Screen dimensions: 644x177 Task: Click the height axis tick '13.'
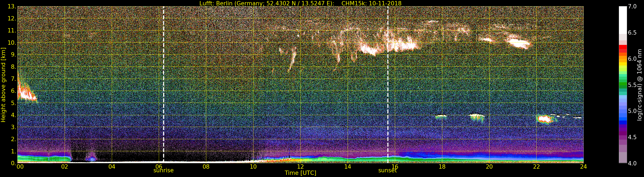pyautogui.click(x=12, y=6)
